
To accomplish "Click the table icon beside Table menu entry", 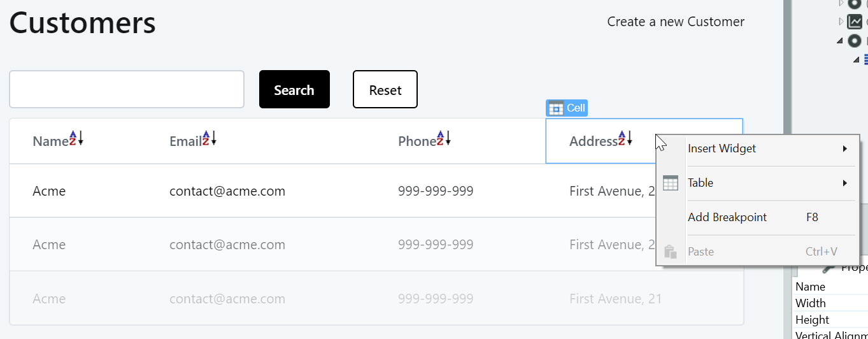I will pyautogui.click(x=670, y=183).
